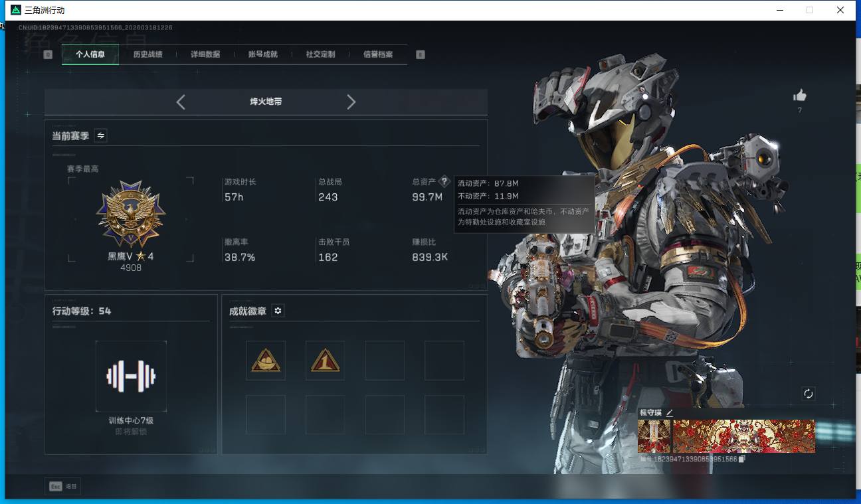Click the 撤离率 38.7% value

[x=240, y=257]
